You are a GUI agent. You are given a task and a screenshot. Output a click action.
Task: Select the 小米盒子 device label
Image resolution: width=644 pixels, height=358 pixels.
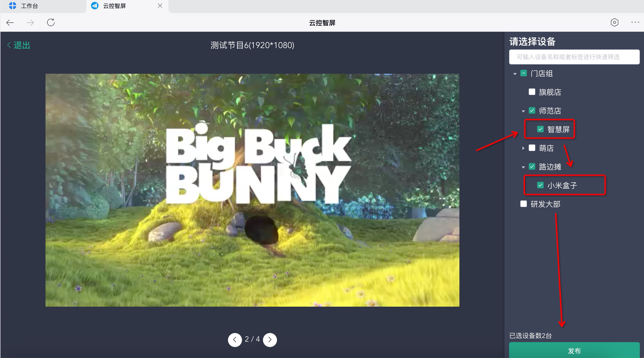pos(562,186)
